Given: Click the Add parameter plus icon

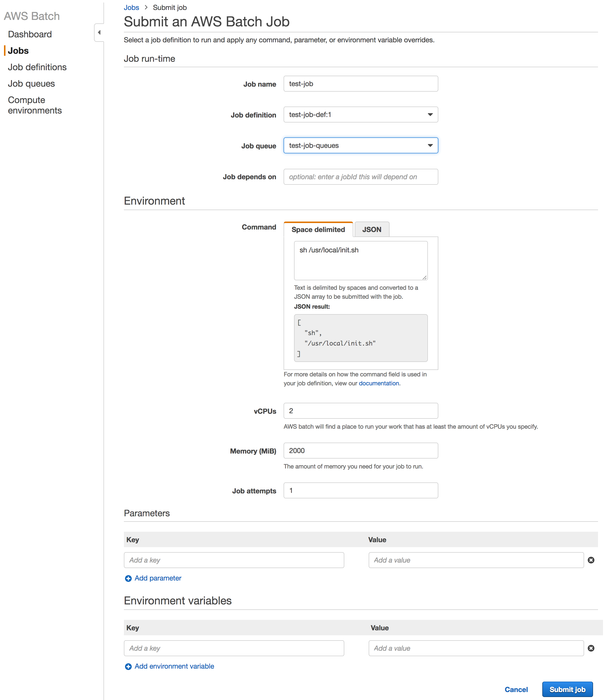Looking at the screenshot, I should pos(128,578).
